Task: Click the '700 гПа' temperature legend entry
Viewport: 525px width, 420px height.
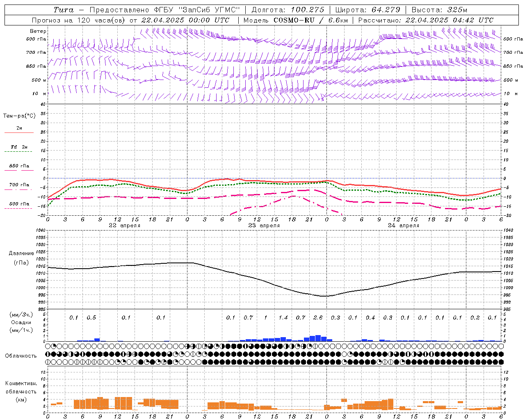Action: (19, 185)
